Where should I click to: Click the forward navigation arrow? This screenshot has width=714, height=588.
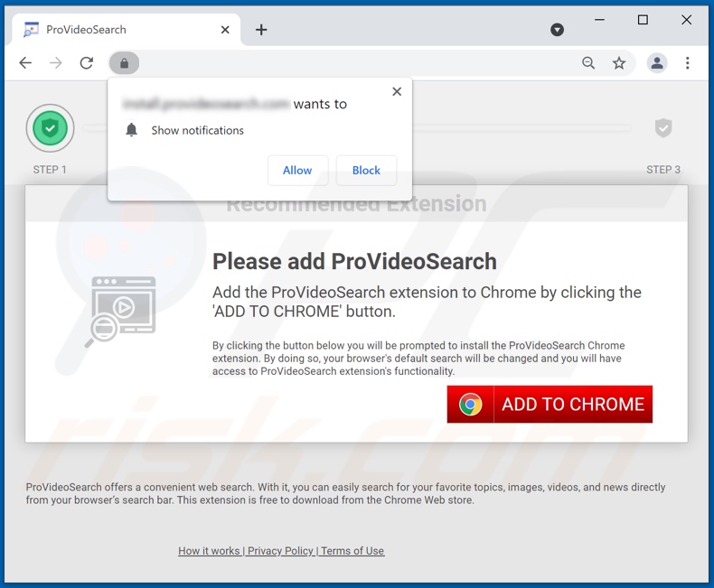tap(55, 63)
